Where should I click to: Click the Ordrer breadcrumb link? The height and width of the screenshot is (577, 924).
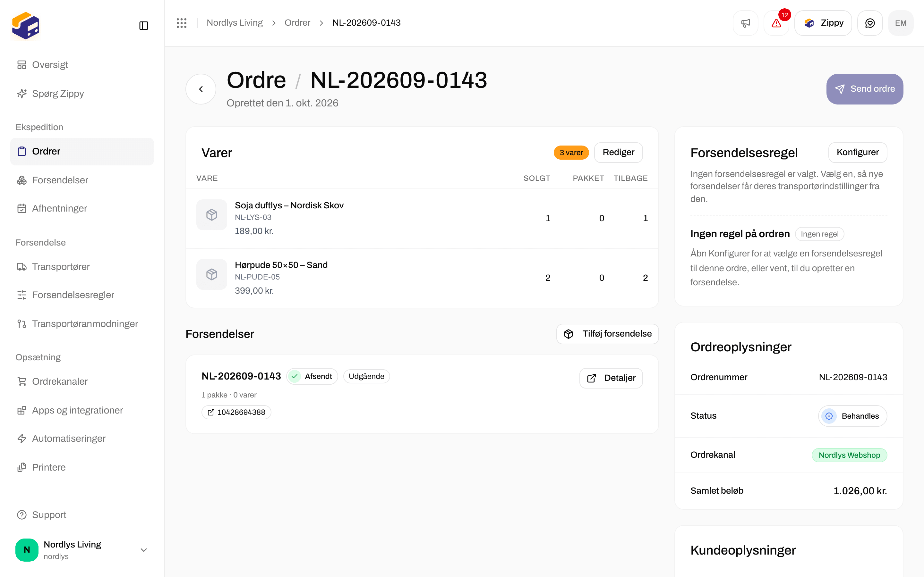point(297,23)
